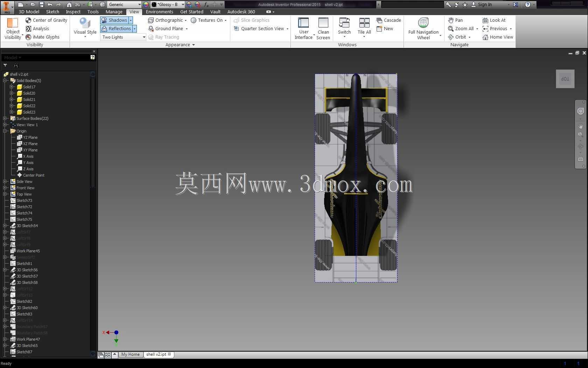Go to Previous view
The image size is (588, 368).
coord(495,29)
